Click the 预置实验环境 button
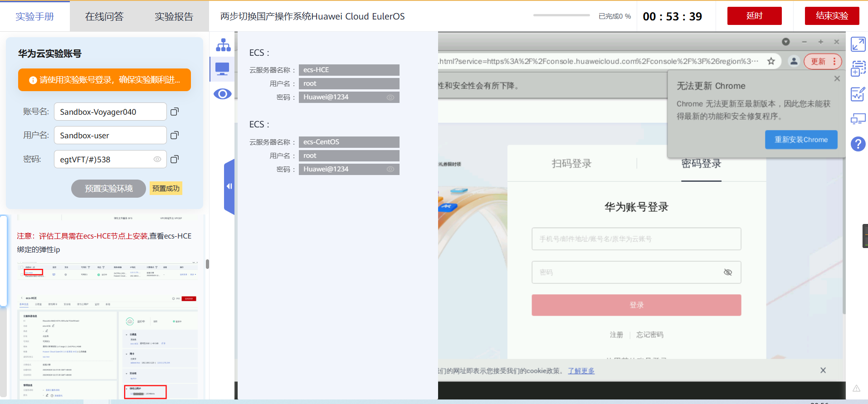 [108, 189]
